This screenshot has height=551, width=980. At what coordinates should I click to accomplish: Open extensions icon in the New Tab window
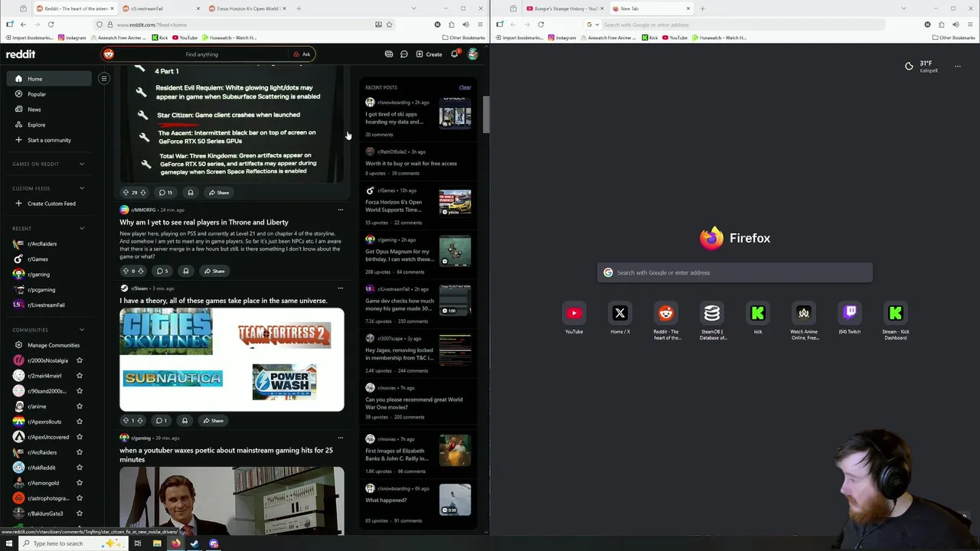(x=941, y=24)
